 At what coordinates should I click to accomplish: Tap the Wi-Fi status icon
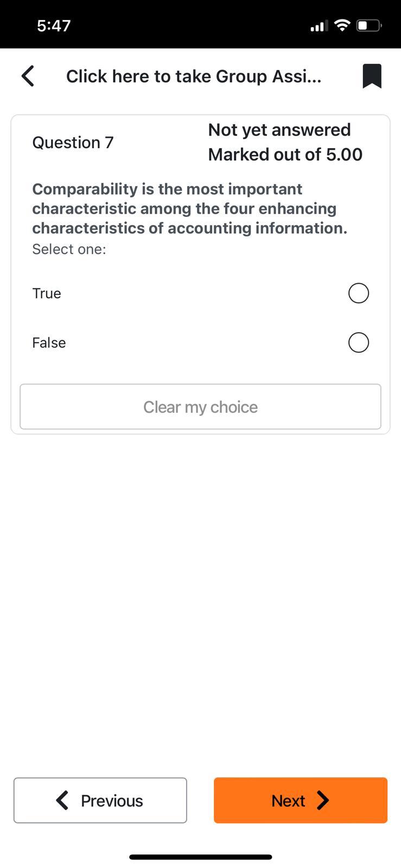pyautogui.click(x=342, y=24)
